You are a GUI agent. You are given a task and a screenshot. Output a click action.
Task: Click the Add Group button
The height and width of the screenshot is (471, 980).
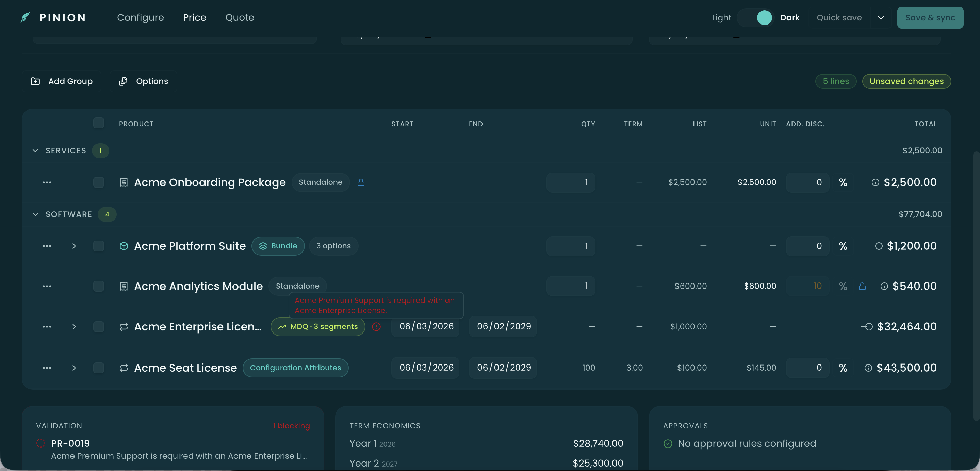click(62, 81)
